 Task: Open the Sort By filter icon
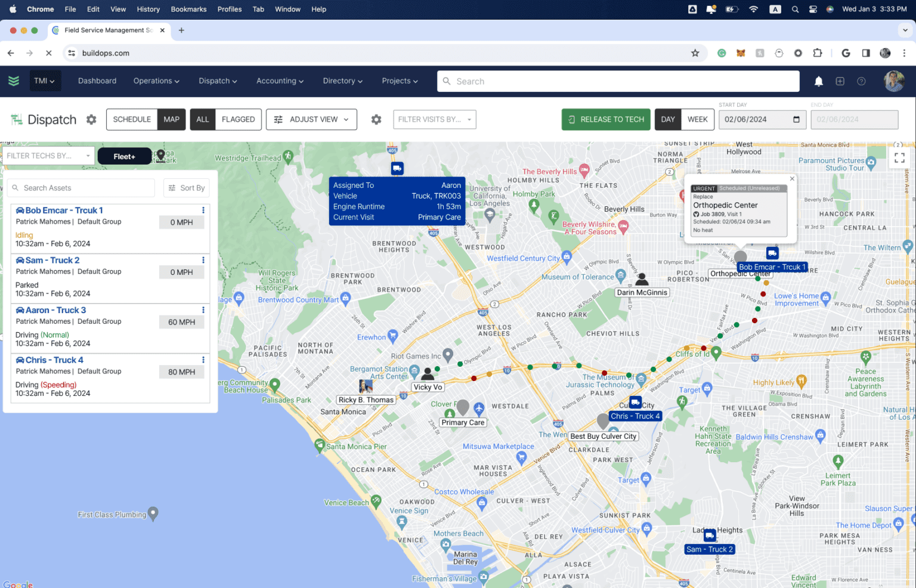(173, 188)
